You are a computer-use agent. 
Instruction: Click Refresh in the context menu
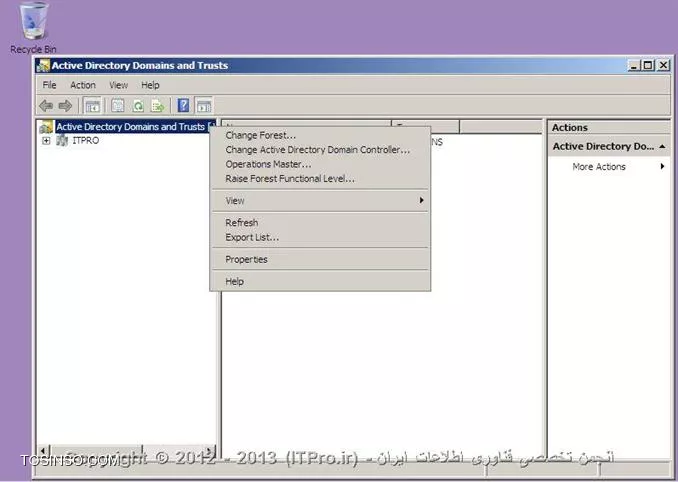320,223
